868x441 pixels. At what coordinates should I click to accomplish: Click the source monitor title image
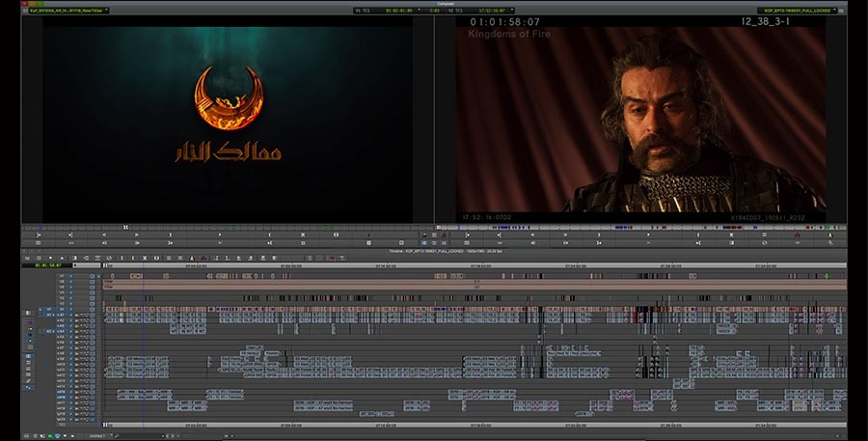(x=228, y=119)
